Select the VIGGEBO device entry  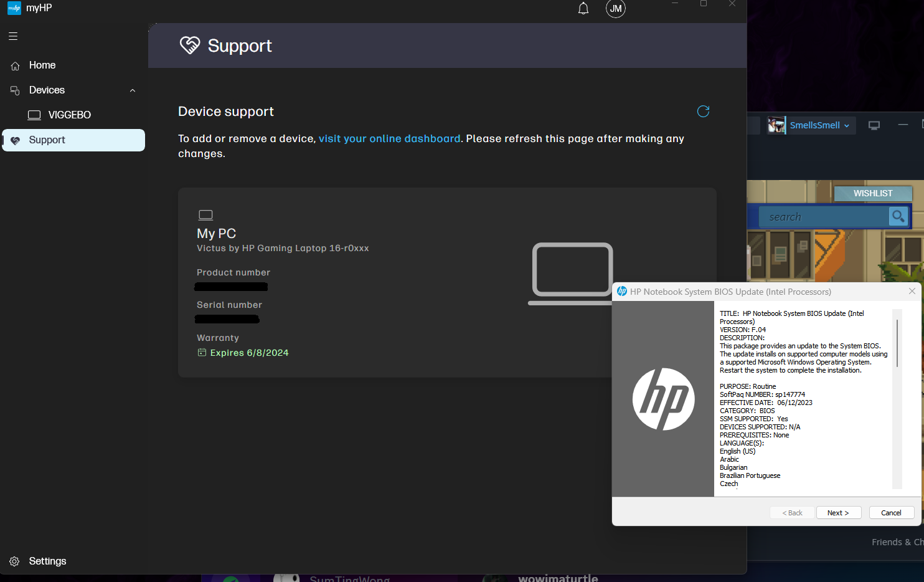[70, 115]
